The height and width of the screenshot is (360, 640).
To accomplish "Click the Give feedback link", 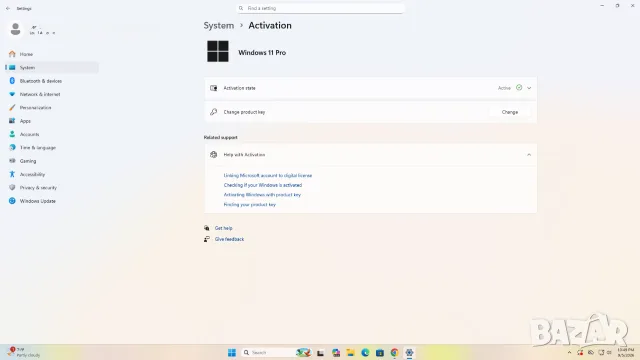I will point(229,239).
